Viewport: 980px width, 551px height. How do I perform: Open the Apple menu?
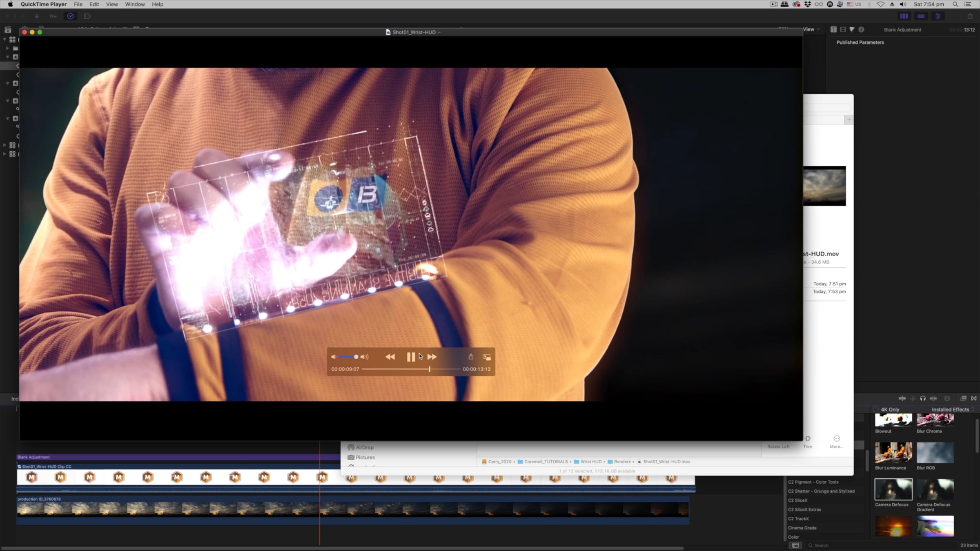point(10,4)
